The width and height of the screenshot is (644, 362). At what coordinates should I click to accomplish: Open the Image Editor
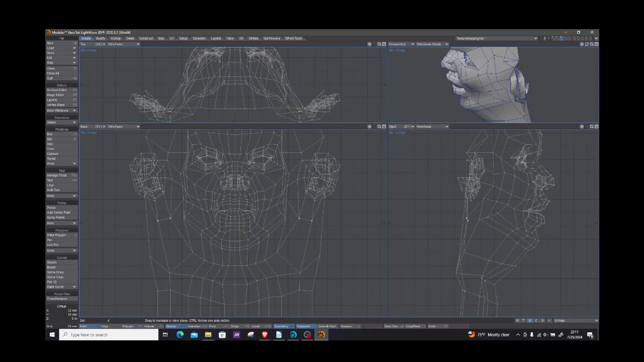(61, 95)
